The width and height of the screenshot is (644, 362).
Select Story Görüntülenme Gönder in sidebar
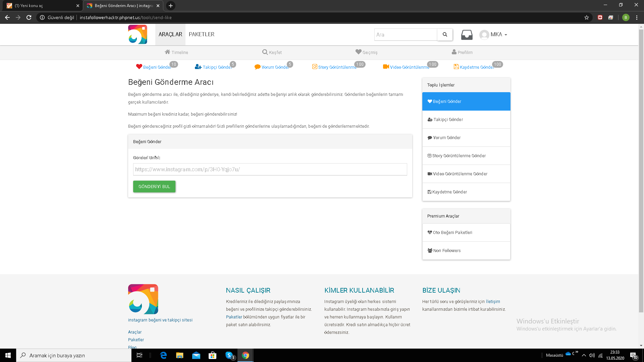(466, 156)
